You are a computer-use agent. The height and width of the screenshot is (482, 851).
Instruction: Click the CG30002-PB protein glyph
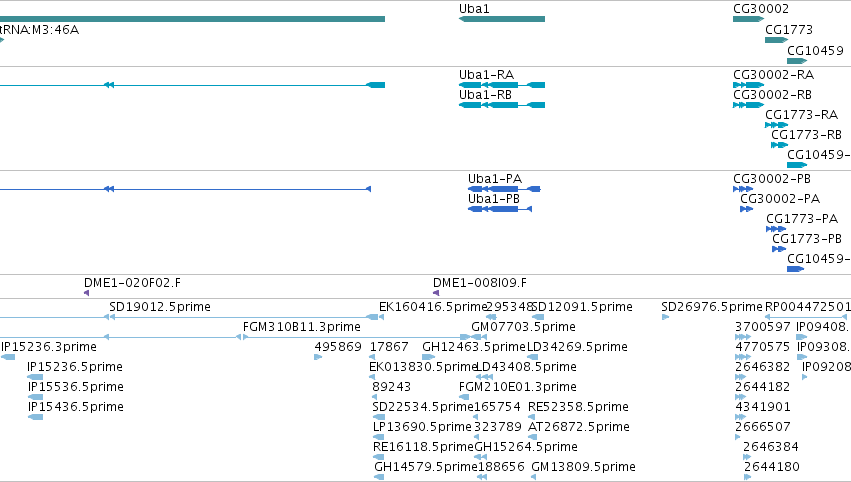[743, 189]
